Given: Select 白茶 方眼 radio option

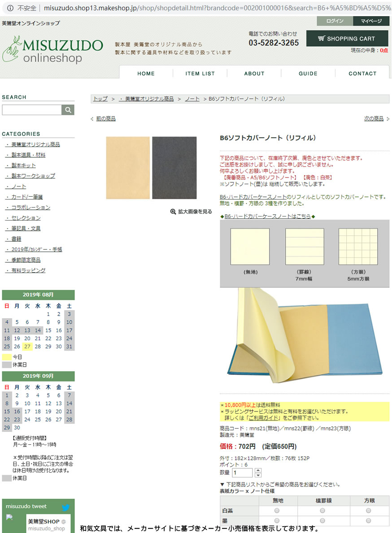Looking at the screenshot, I should click(x=369, y=511).
